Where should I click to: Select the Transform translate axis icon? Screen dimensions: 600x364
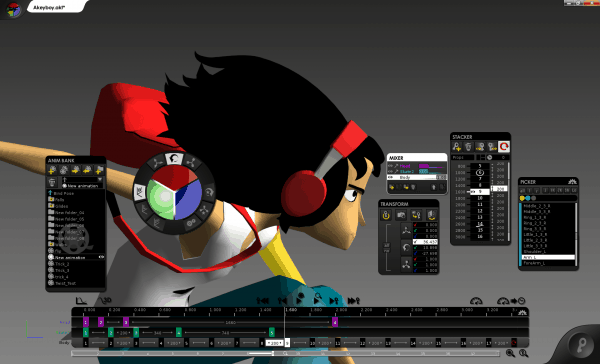tap(406, 230)
